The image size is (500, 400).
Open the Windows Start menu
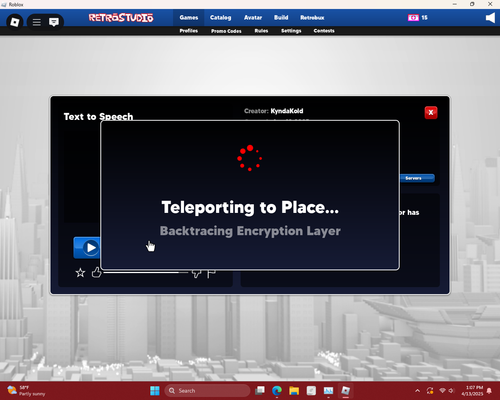(155, 391)
